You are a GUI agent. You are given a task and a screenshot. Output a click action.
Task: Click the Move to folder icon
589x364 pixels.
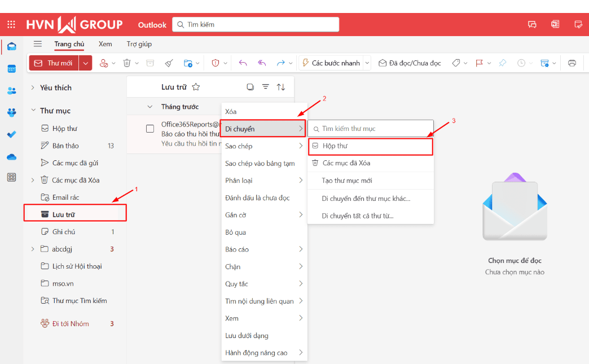point(188,63)
